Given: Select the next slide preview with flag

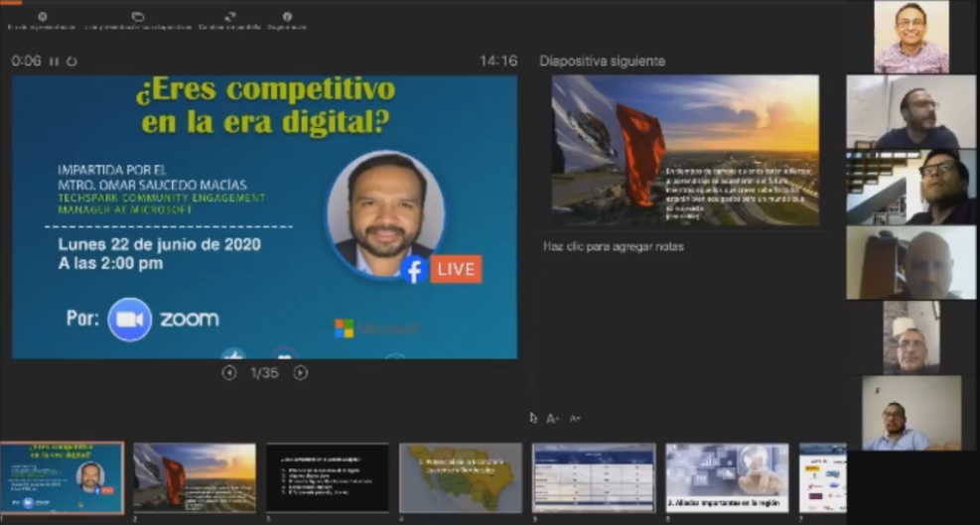Looking at the screenshot, I should [x=685, y=150].
